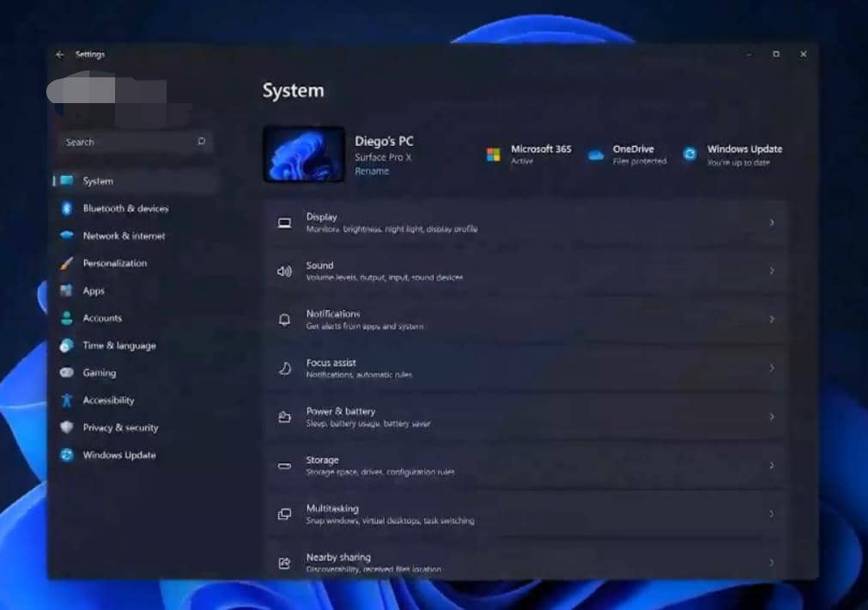Click the Gaming controller icon in sidebar
This screenshot has width=868, height=610.
(x=66, y=373)
